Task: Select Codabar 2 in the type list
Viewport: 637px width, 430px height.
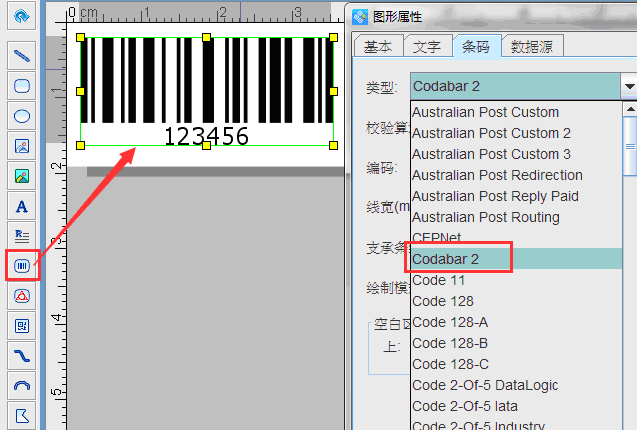Action: (x=516, y=259)
